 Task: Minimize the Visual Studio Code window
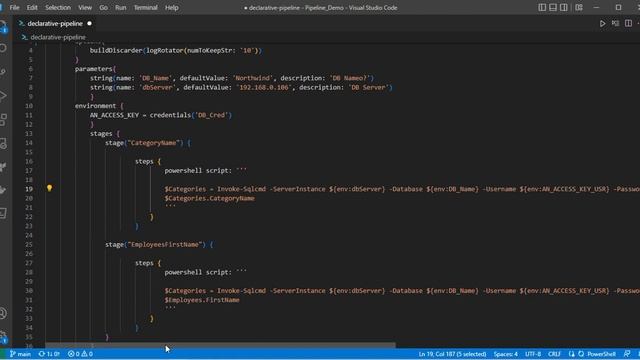(x=596, y=7)
